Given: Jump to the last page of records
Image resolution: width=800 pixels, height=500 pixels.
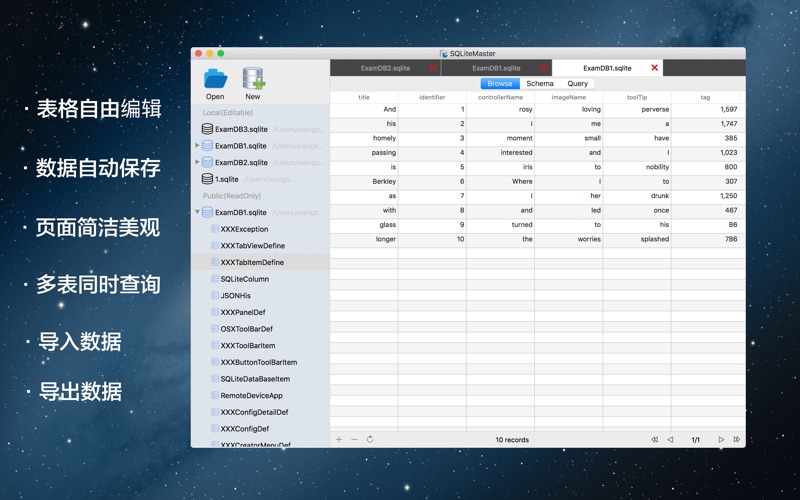Looking at the screenshot, I should 737,439.
